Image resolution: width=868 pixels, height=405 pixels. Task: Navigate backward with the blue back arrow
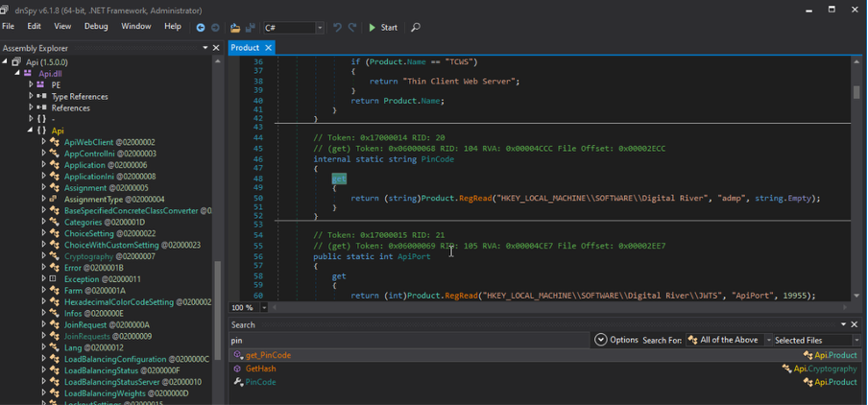click(x=201, y=27)
